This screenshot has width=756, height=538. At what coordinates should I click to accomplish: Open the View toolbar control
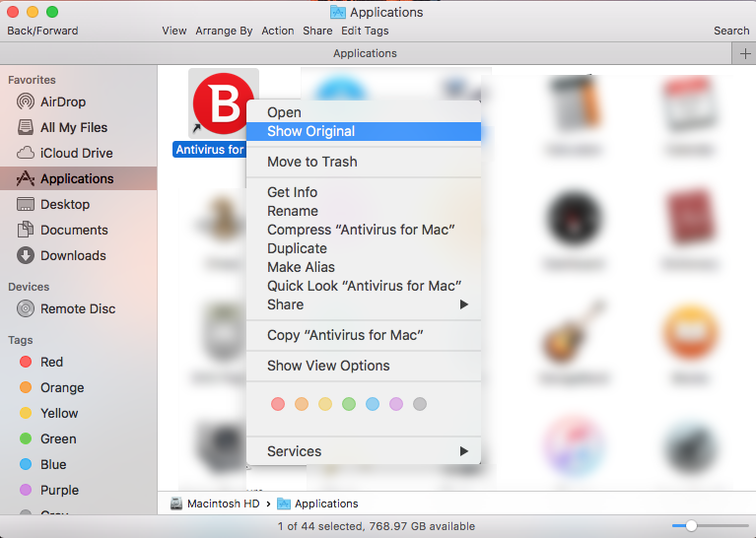(174, 31)
